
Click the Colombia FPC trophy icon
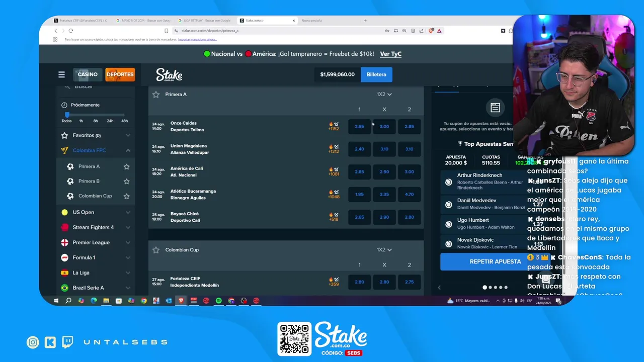click(x=64, y=150)
